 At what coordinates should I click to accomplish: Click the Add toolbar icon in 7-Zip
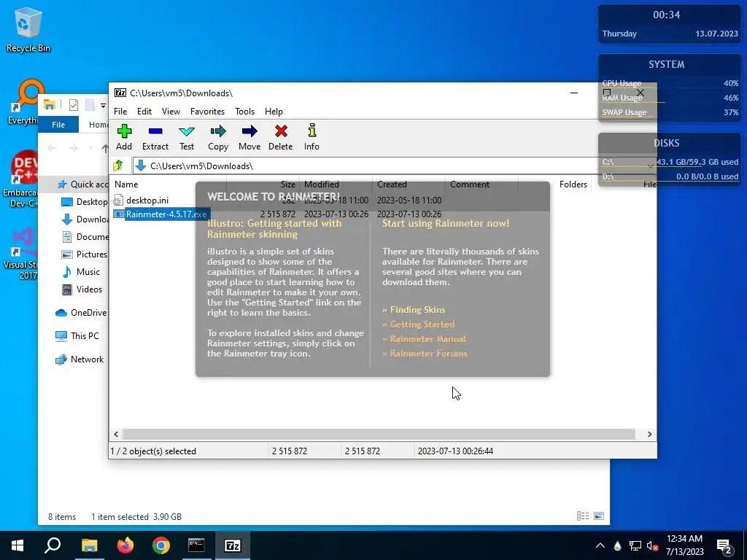click(124, 137)
